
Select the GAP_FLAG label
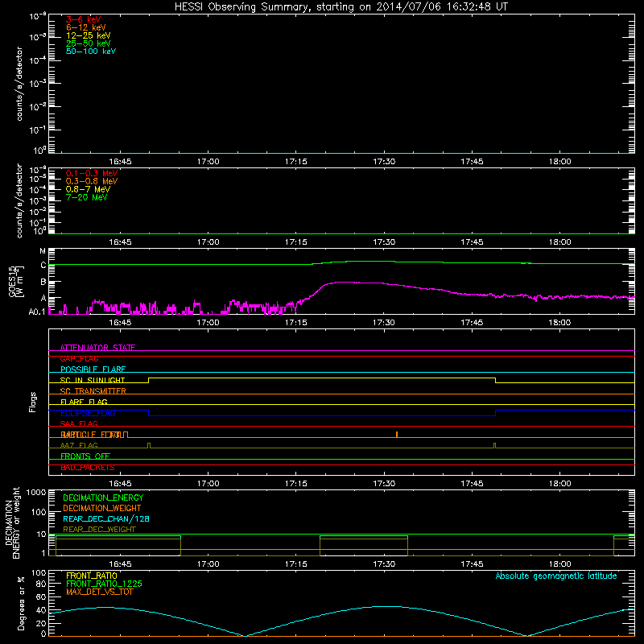pyautogui.click(x=79, y=358)
